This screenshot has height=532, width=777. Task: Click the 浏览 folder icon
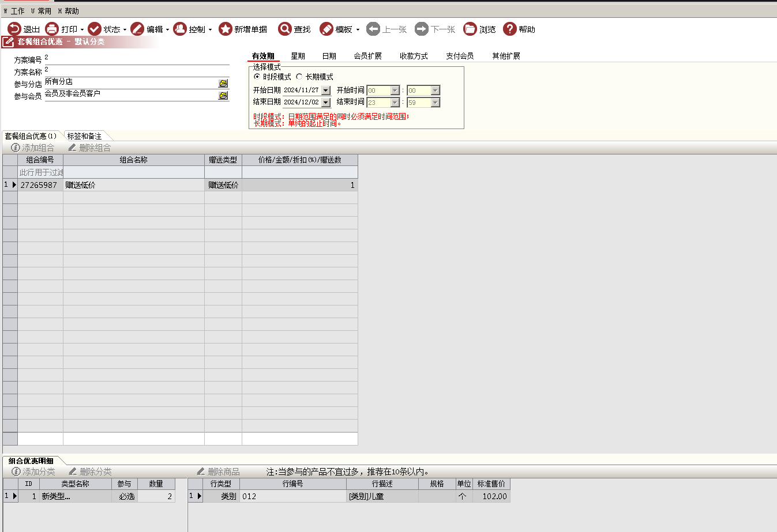470,29
